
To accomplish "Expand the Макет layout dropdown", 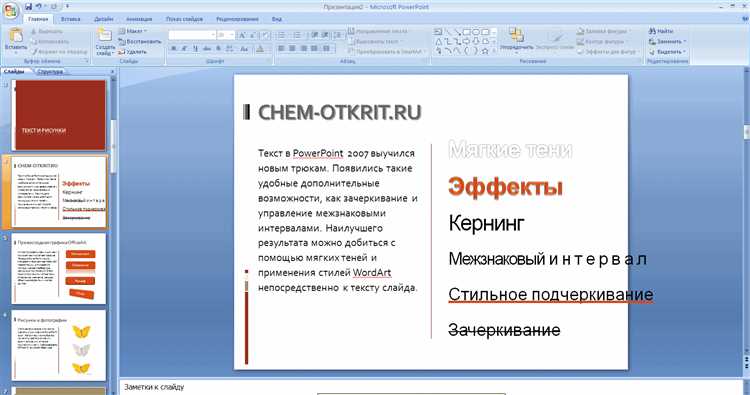I will [133, 31].
